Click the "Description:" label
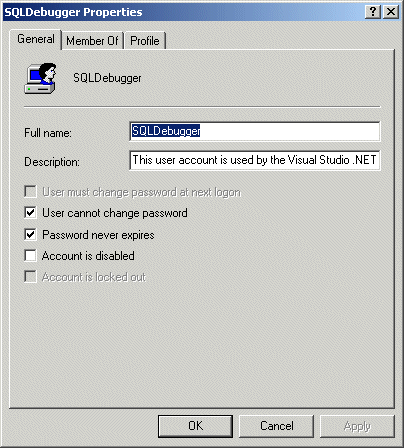This screenshot has width=404, height=448. coord(52,162)
